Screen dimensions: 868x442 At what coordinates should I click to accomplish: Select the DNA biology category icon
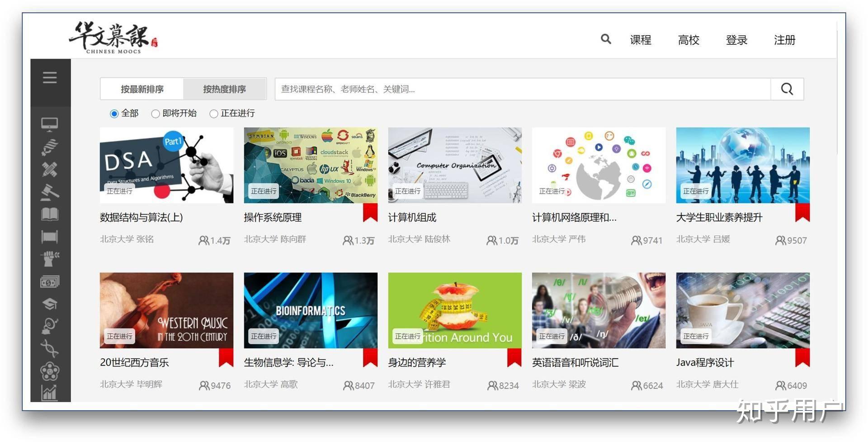(50, 348)
